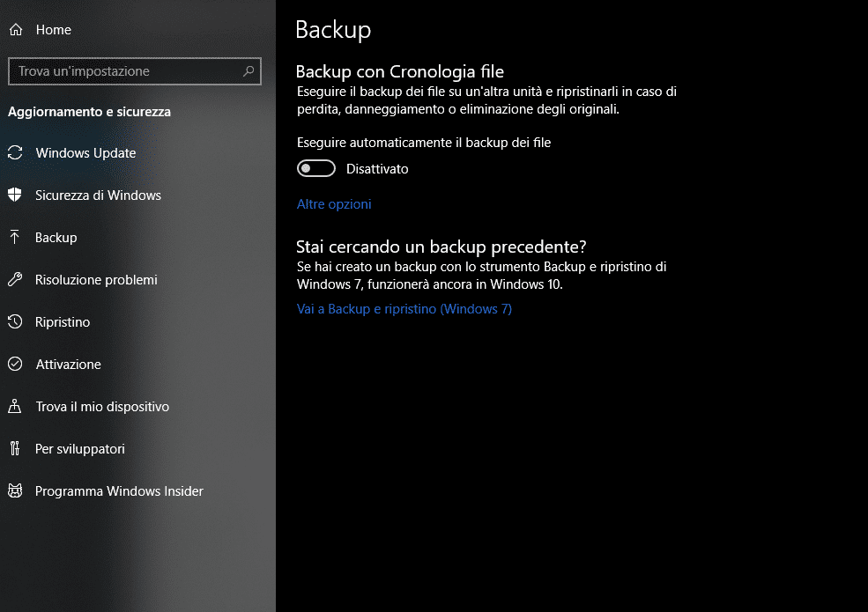Select Per sviluppatori in the sidebar
The width and height of the screenshot is (868, 612).
pos(80,449)
